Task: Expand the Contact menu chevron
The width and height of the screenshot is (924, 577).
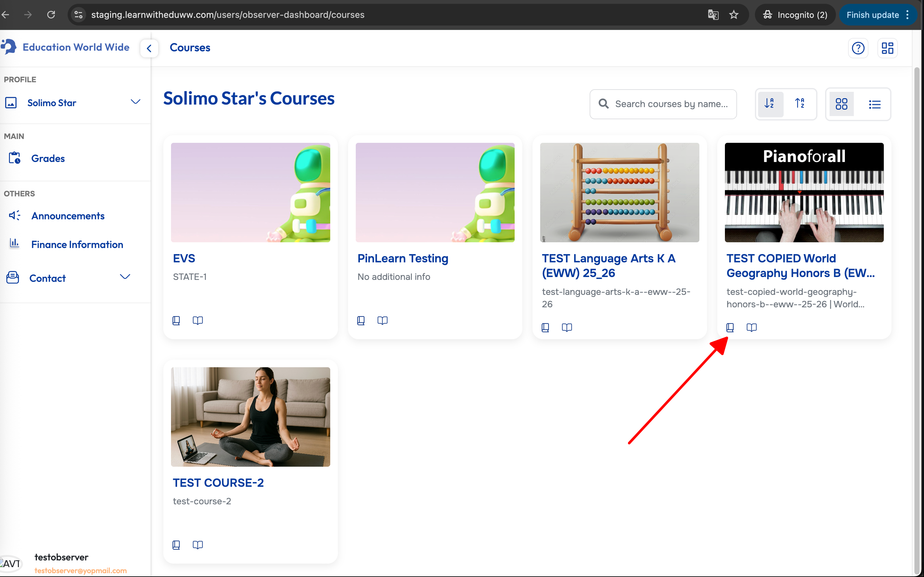Action: (125, 277)
